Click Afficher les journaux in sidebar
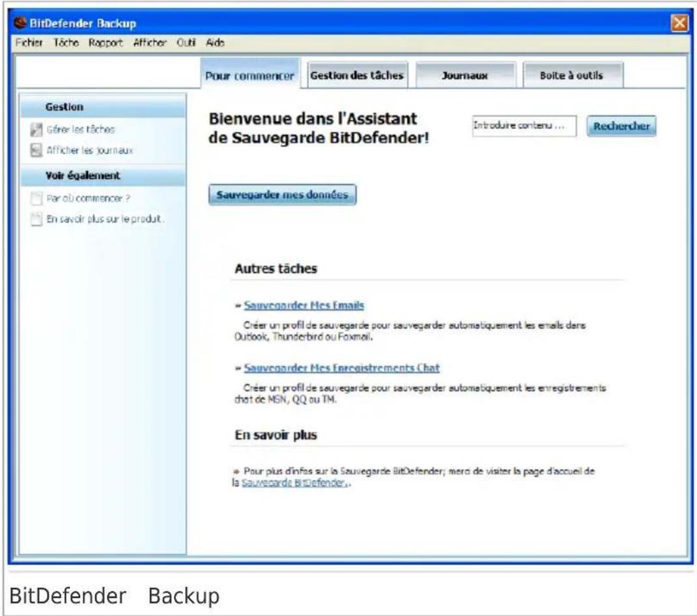The height and width of the screenshot is (616, 697). tap(90, 150)
